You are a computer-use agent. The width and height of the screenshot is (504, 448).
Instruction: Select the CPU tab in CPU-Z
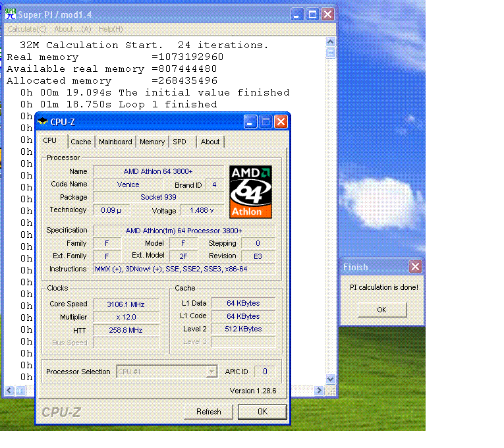pos(50,141)
